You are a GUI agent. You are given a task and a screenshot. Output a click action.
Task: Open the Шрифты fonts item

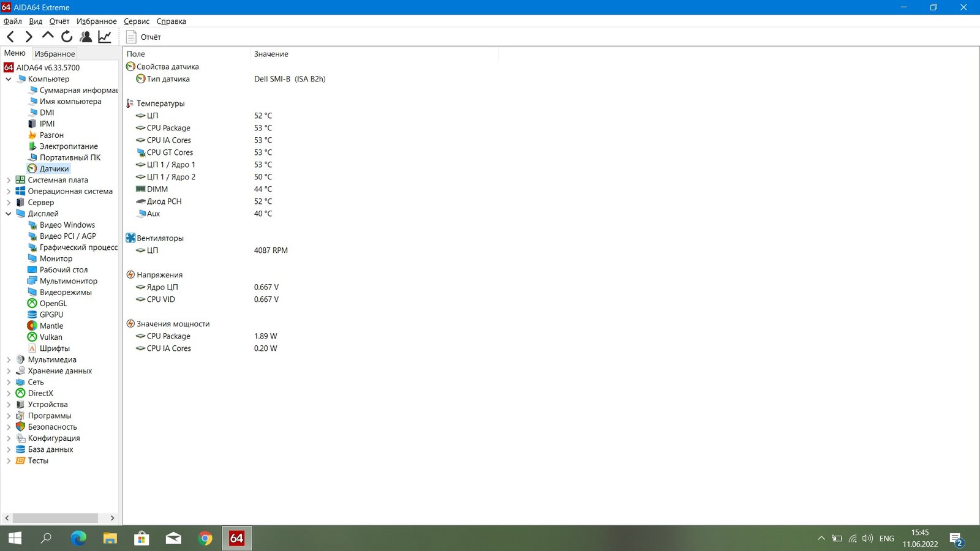coord(55,348)
